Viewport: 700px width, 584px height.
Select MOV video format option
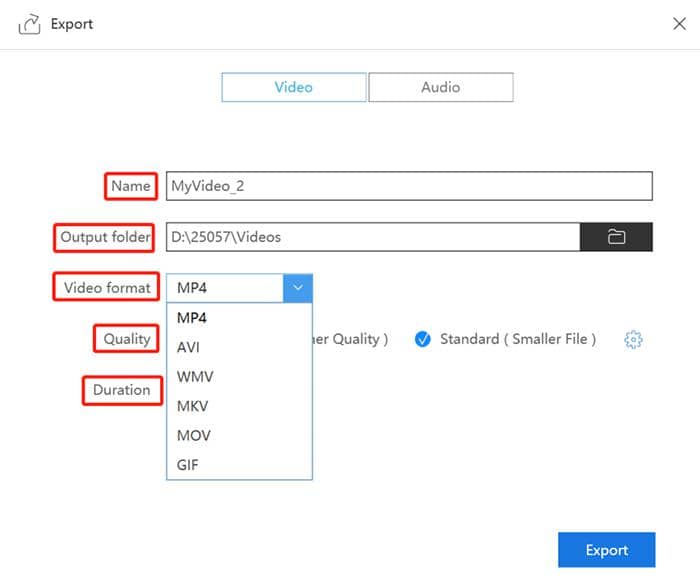(194, 436)
